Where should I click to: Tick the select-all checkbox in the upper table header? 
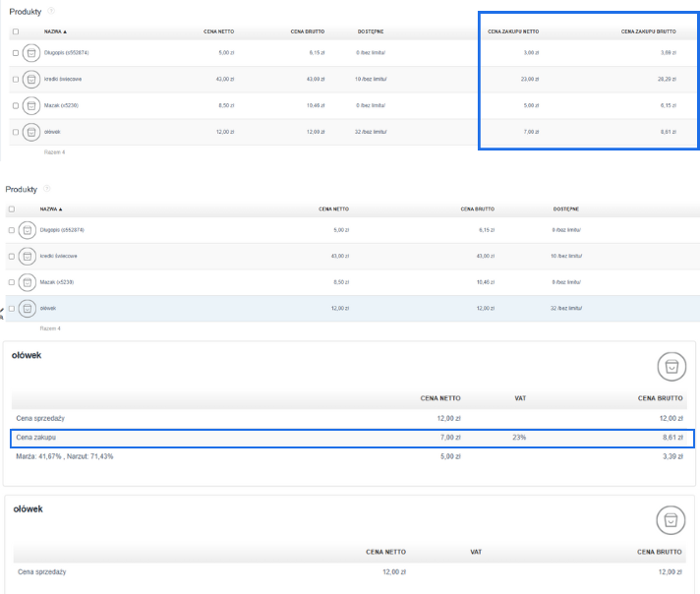click(x=15, y=31)
